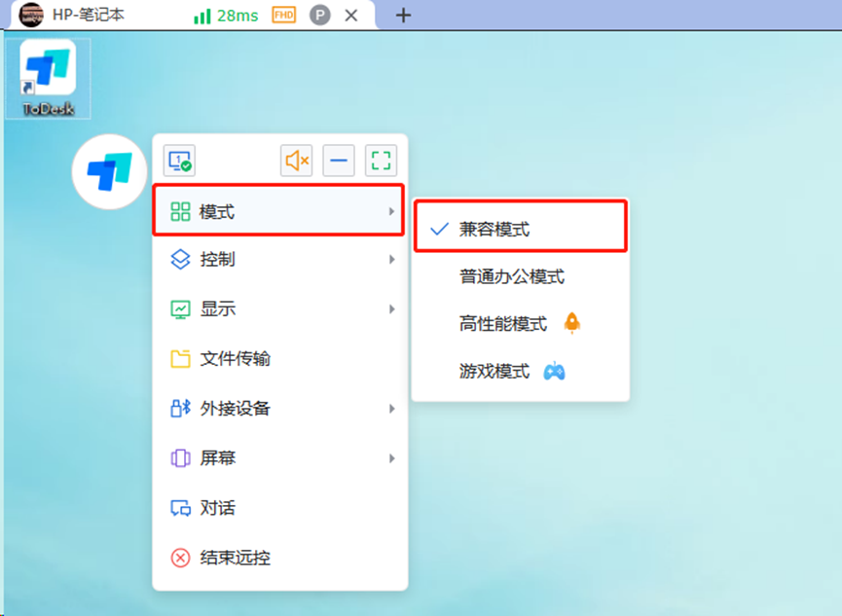This screenshot has width=842, height=616.
Task: Click the display settings icon
Action: (181, 308)
